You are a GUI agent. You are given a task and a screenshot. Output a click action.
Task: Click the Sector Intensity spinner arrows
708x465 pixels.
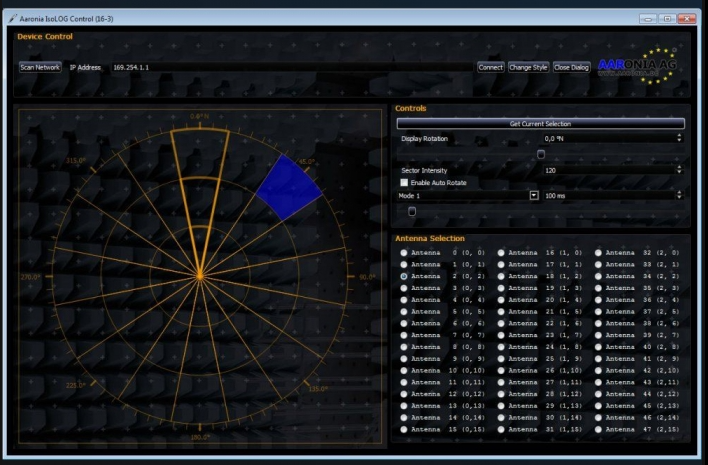(679, 170)
